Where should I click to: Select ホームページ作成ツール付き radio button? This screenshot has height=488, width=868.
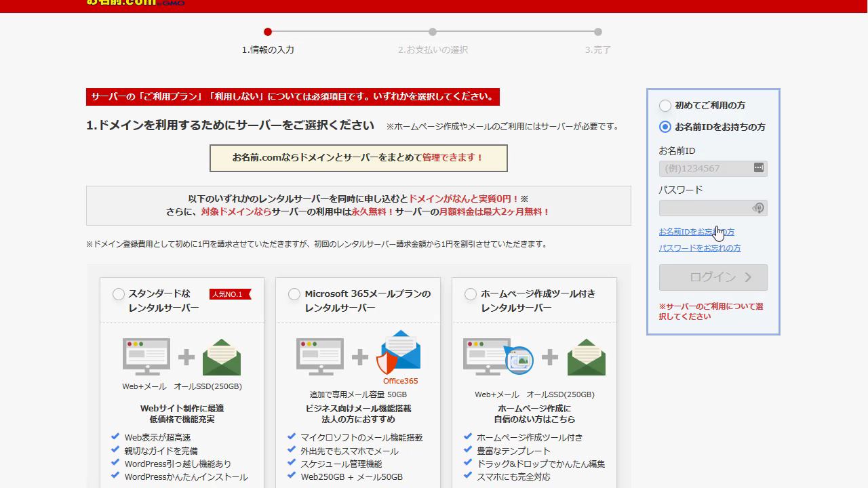tap(471, 294)
